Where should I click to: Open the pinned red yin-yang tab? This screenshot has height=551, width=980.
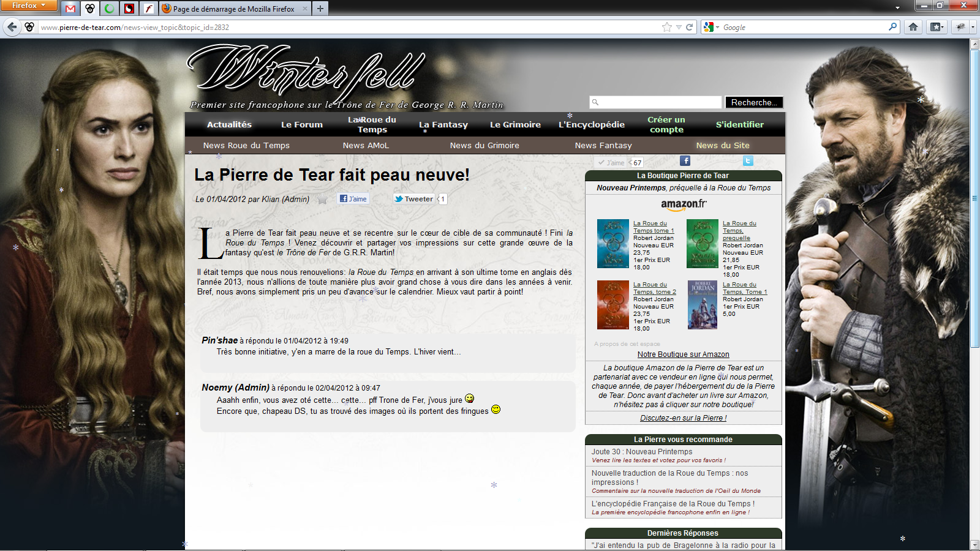[129, 9]
